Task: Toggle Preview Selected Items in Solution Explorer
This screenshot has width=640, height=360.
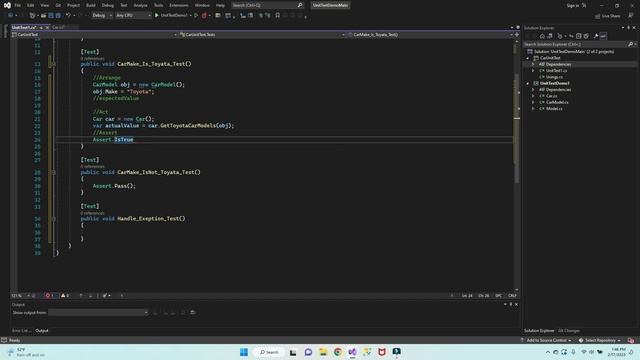Action: (x=603, y=36)
